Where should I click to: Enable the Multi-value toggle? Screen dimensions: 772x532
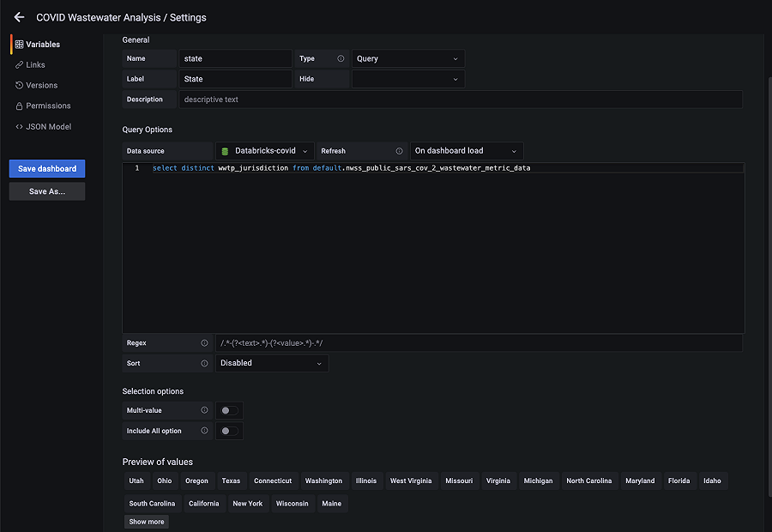[x=228, y=410]
